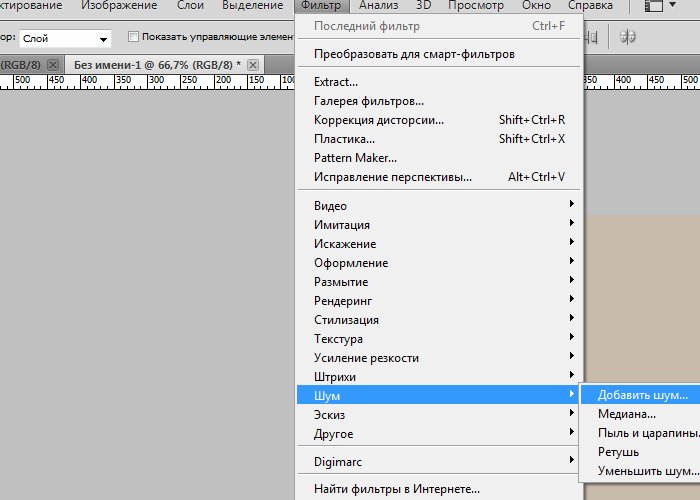The image size is (700, 500).
Task: Toggle the Показать управляющие элементы checkbox
Action: point(134,38)
